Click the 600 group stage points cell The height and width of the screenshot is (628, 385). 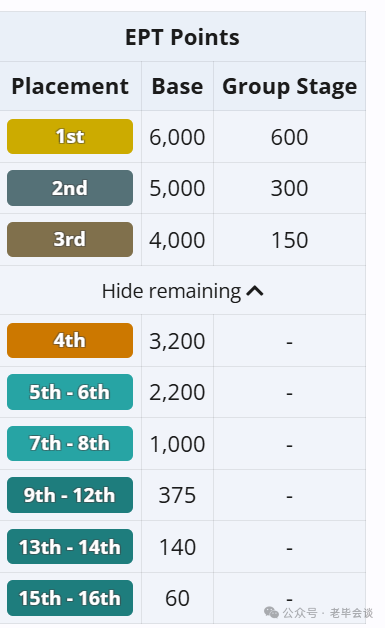coord(290,137)
